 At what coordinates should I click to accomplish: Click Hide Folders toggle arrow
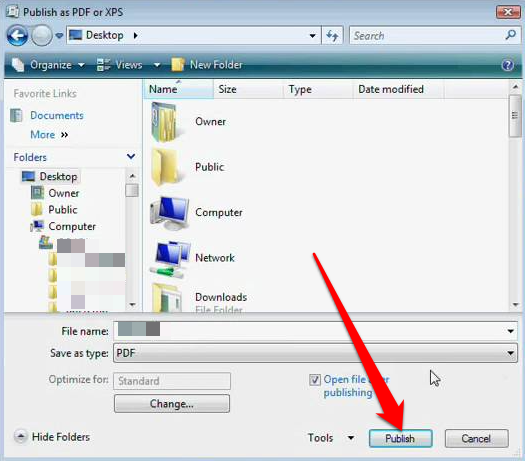[21, 437]
